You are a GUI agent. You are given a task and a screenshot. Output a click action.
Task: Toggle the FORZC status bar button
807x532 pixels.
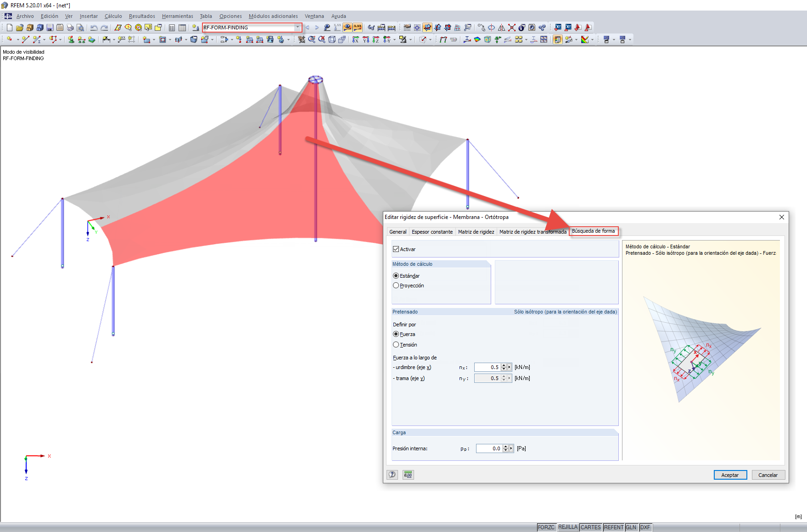point(546,527)
